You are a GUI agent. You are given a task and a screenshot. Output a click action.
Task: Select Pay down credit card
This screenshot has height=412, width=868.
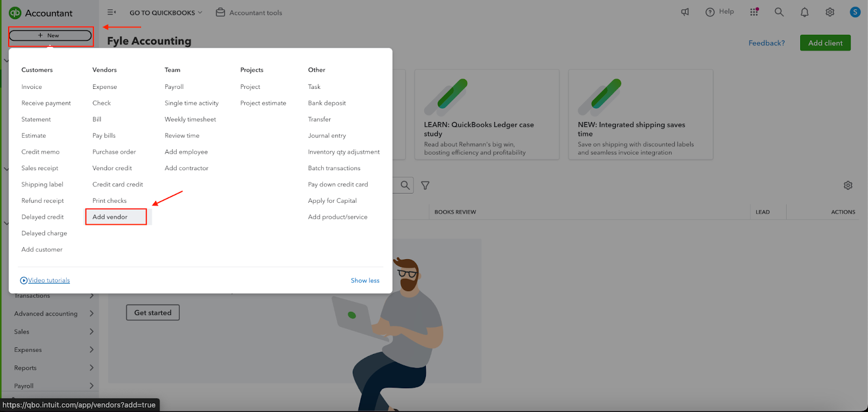tap(338, 184)
